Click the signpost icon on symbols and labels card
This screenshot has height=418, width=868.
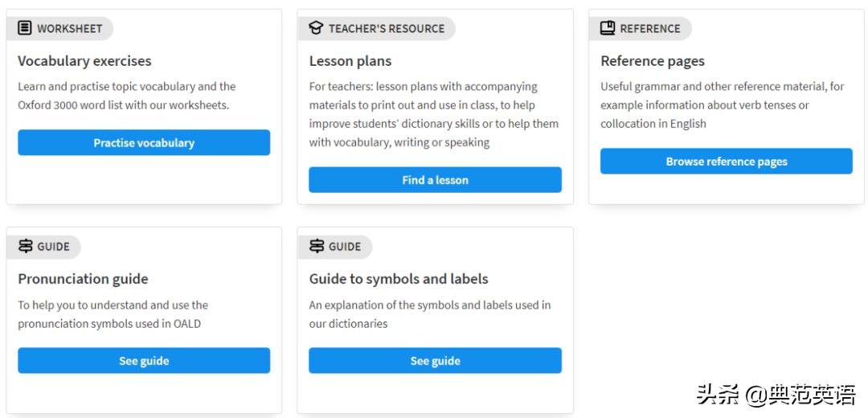click(316, 247)
